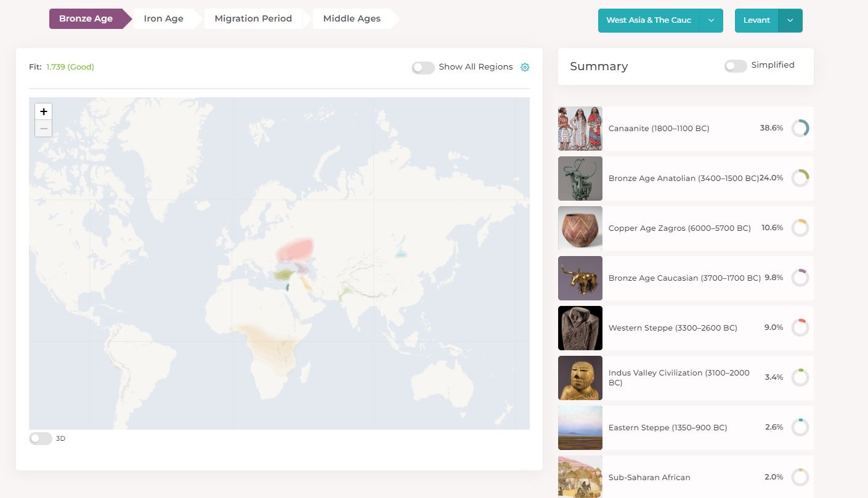The image size is (868, 498).
Task: Click the 9.8% Caucasian value
Action: click(774, 278)
